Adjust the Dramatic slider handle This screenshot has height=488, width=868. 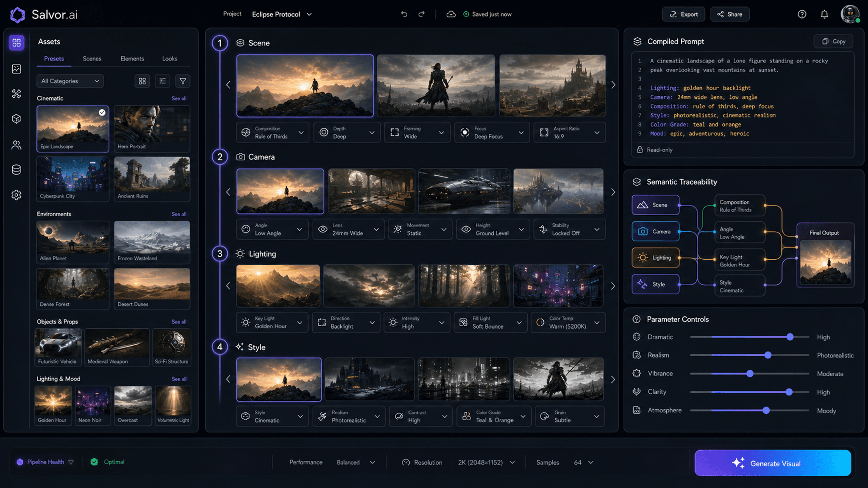(x=790, y=337)
